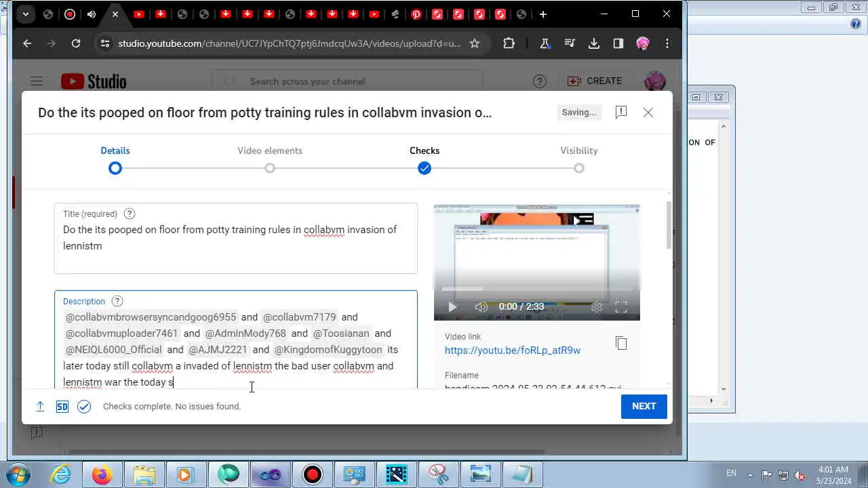
Task: Open the YouTube Studio help icon
Action: pos(540,81)
